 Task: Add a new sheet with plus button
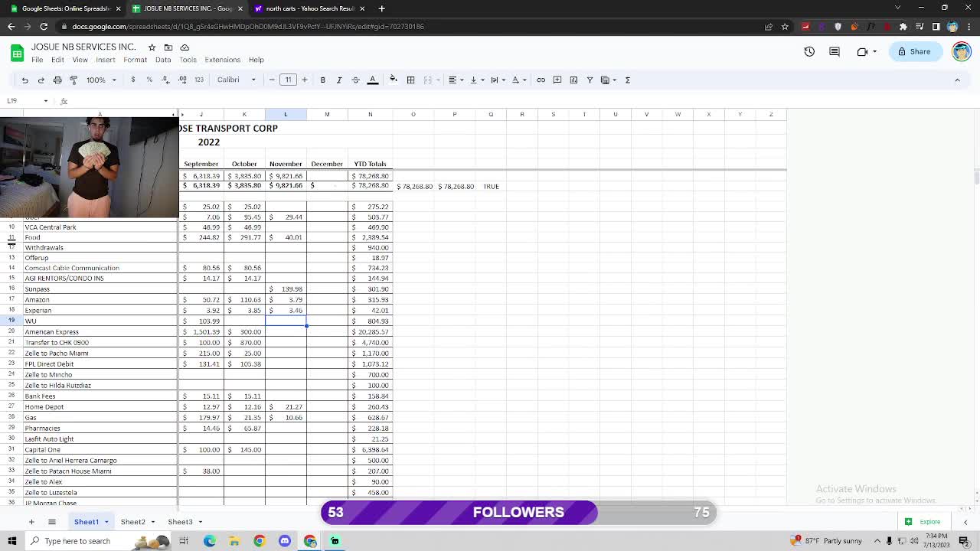[x=31, y=522]
